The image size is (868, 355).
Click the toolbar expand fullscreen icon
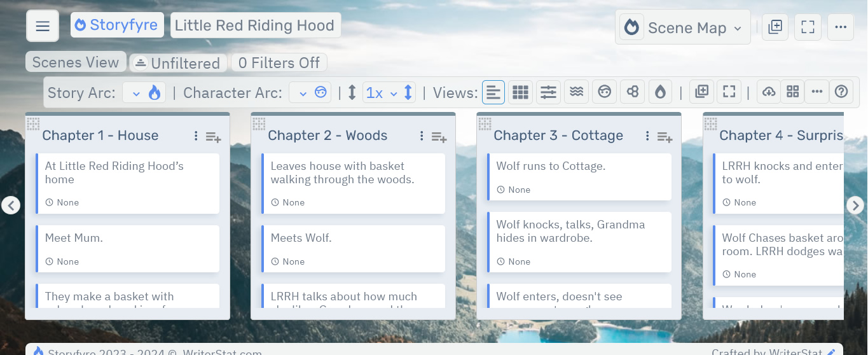click(x=729, y=92)
